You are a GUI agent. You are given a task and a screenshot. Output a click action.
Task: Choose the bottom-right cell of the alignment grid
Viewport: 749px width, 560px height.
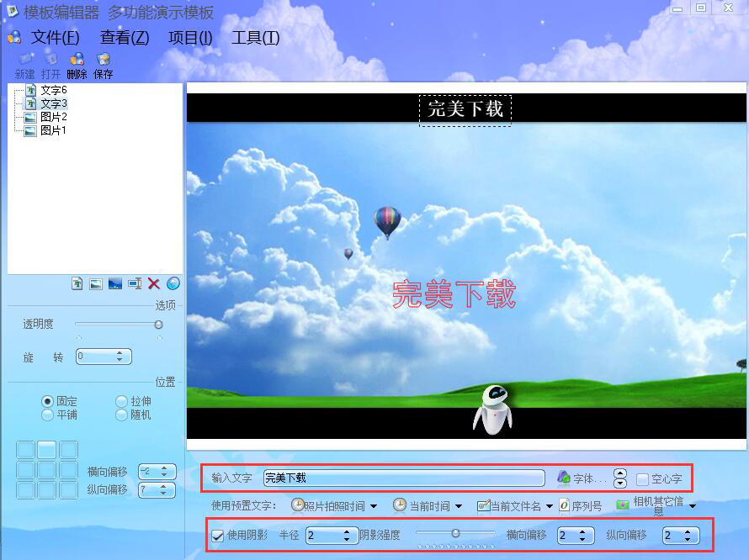click(x=69, y=490)
